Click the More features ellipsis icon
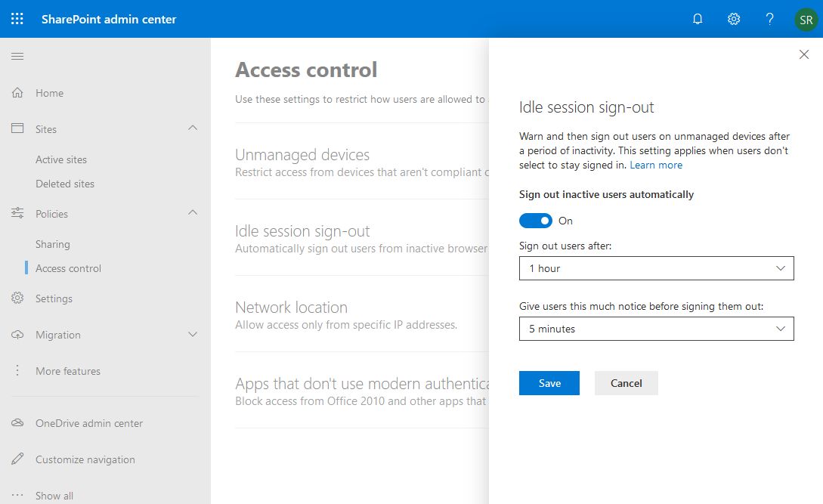 pyautogui.click(x=17, y=370)
